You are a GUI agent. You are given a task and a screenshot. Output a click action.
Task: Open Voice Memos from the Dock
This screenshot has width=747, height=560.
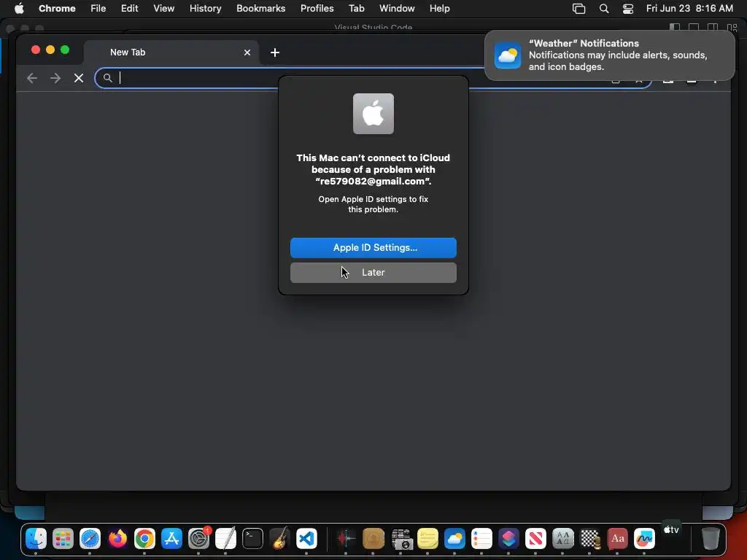pyautogui.click(x=347, y=539)
